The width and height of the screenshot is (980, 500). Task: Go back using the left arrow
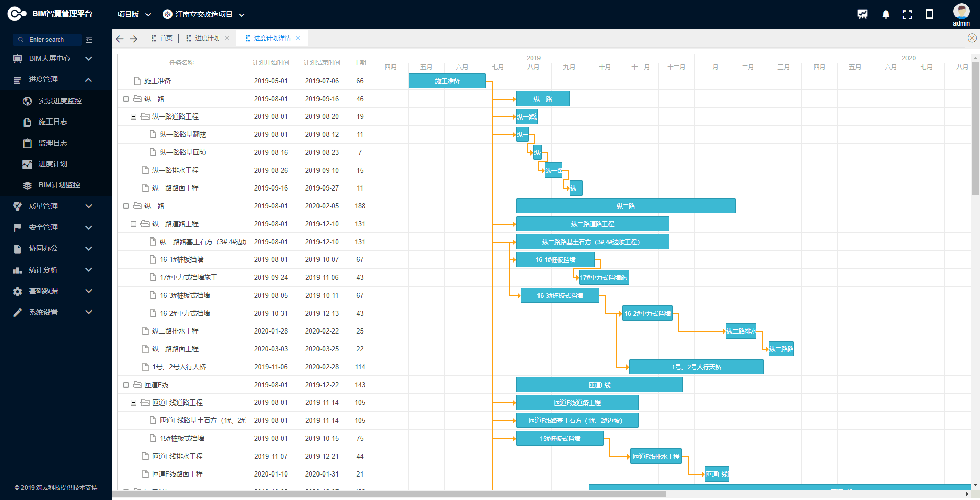click(120, 39)
